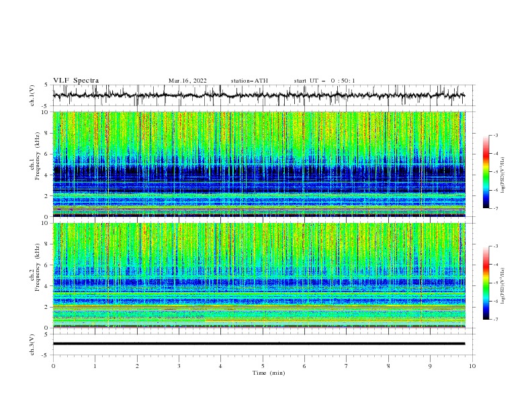Click the "4" kHz tick on ch.1 frequency axis

tap(47, 175)
